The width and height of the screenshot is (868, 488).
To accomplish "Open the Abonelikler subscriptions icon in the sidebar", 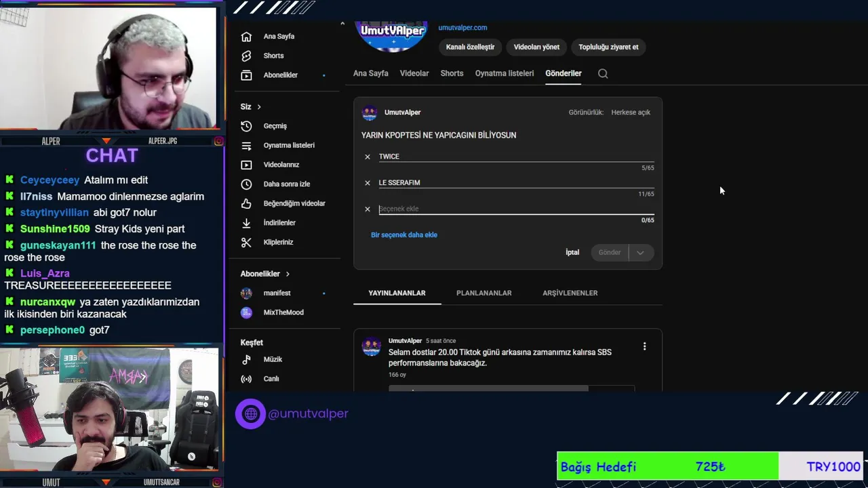I will coord(246,75).
